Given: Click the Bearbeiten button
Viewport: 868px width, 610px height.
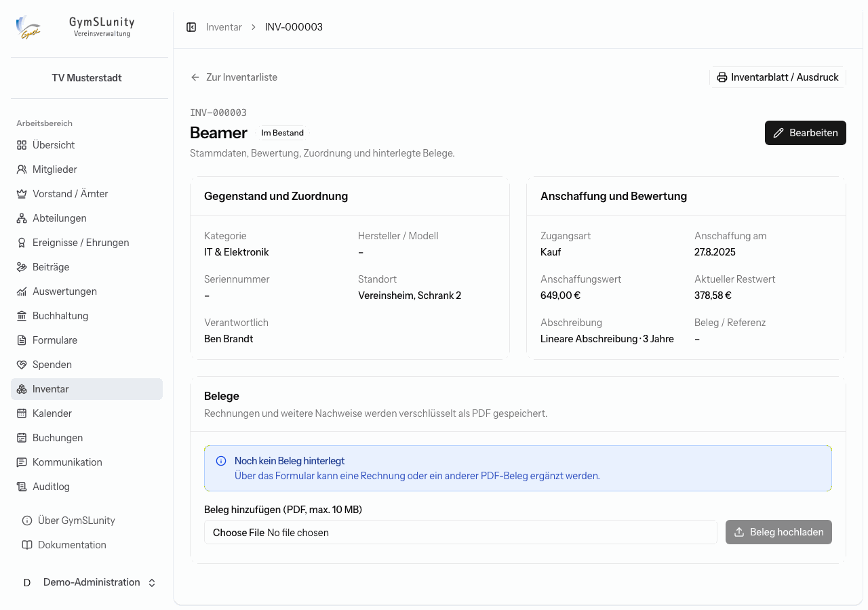Looking at the screenshot, I should point(806,133).
